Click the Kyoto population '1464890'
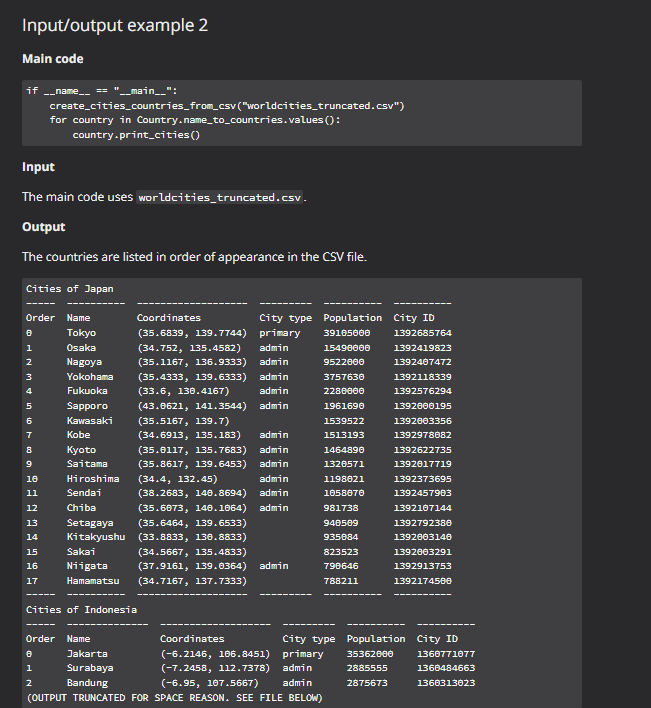The width and height of the screenshot is (651, 708). click(x=344, y=449)
